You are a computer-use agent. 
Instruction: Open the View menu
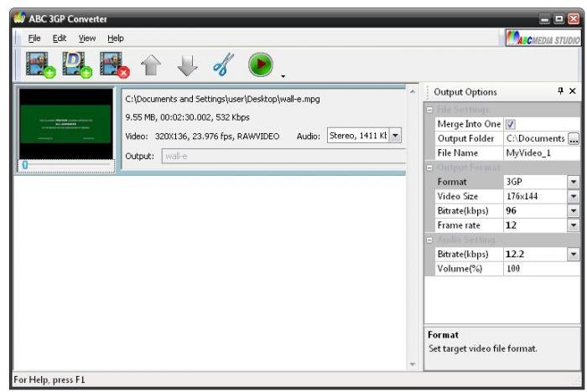point(87,39)
